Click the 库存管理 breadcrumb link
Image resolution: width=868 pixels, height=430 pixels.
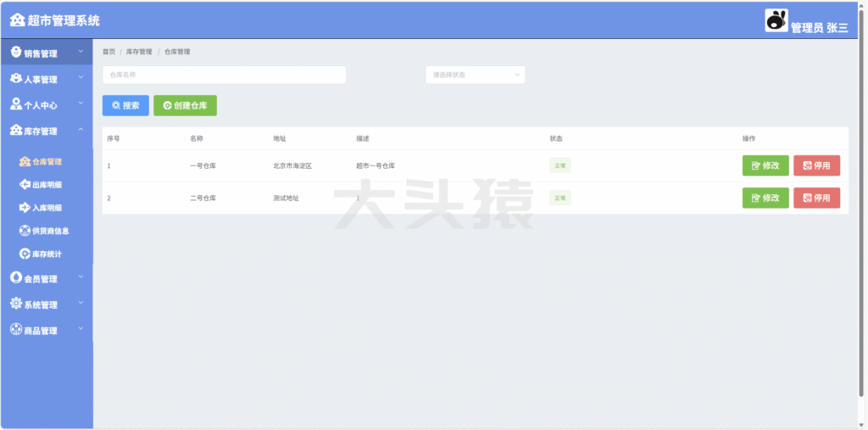click(139, 52)
